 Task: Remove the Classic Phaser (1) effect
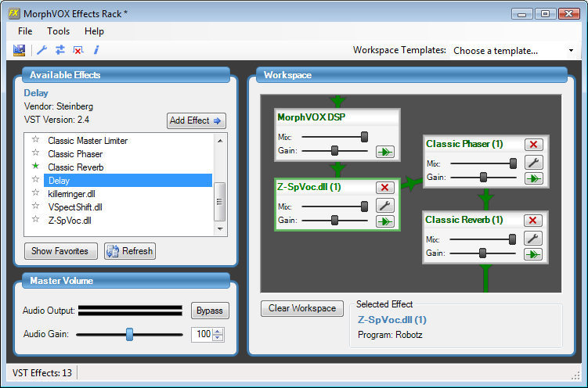click(534, 145)
